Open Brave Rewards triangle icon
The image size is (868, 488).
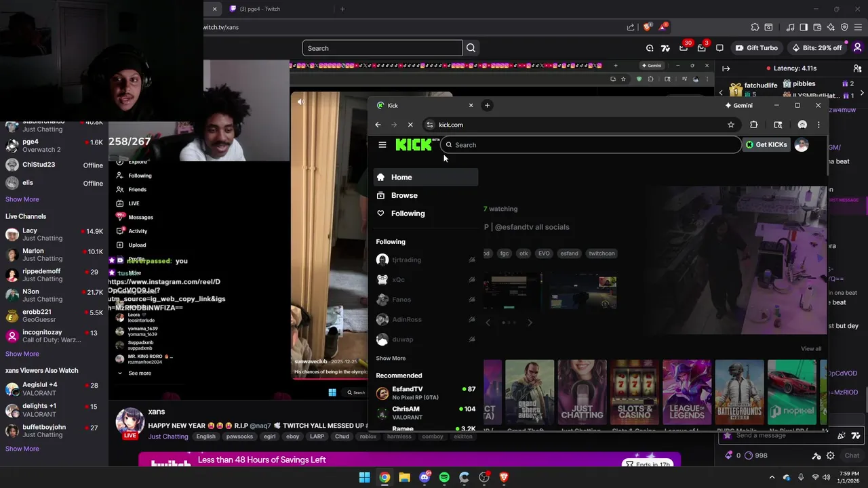[x=663, y=27]
